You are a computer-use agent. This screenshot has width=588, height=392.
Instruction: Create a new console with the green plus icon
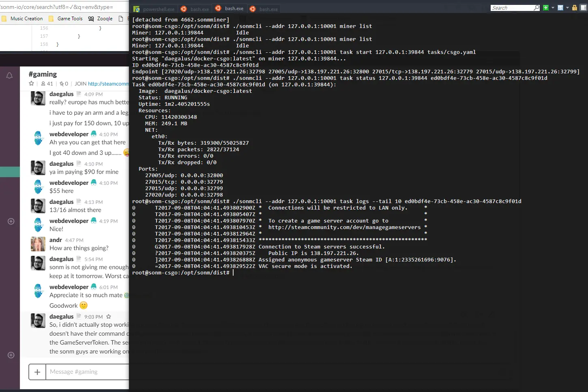546,8
